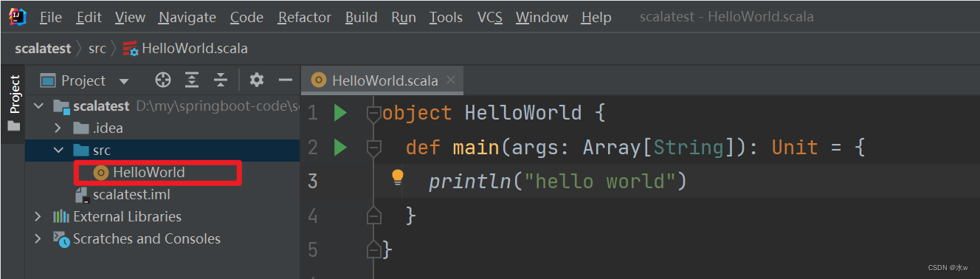Open Project panel settings gear
The height and width of the screenshot is (279, 980).
point(256,80)
